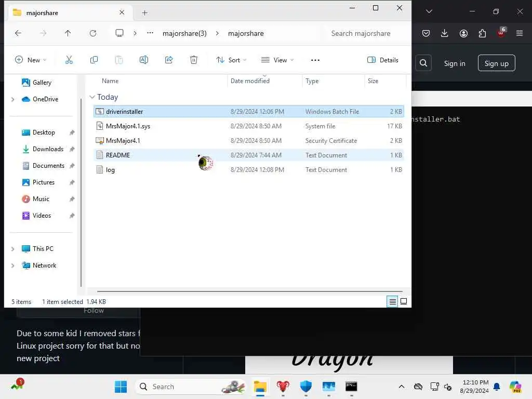Open Downloads quick access folder

[43, 149]
